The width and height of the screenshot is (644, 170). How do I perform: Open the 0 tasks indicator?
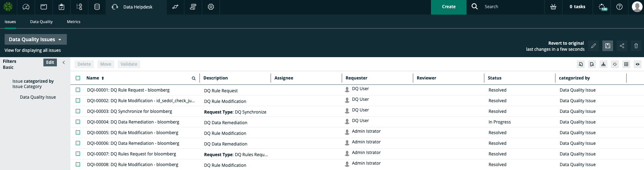click(x=578, y=7)
